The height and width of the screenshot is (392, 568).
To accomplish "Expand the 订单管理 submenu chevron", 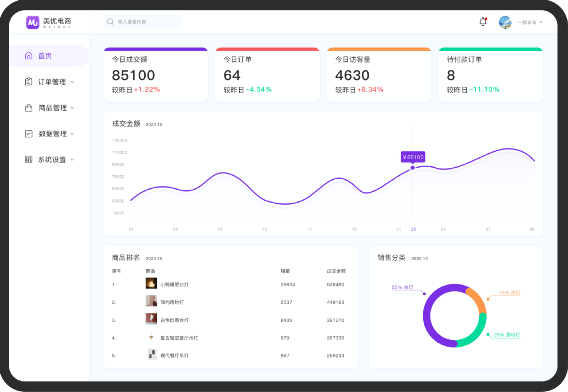I will click(x=72, y=82).
